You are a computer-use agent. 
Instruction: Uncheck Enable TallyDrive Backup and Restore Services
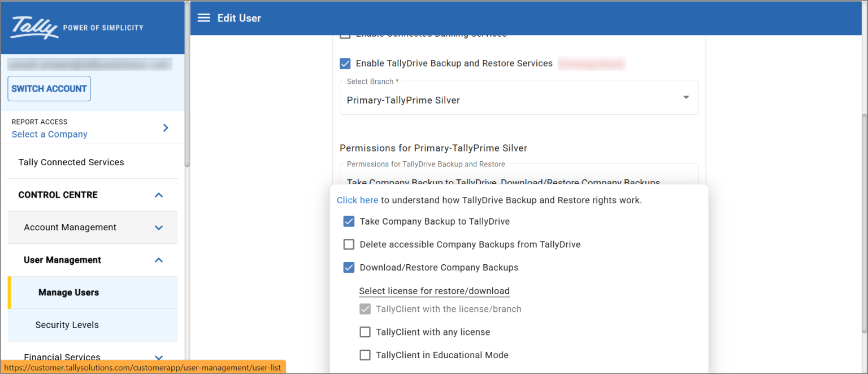(x=345, y=63)
